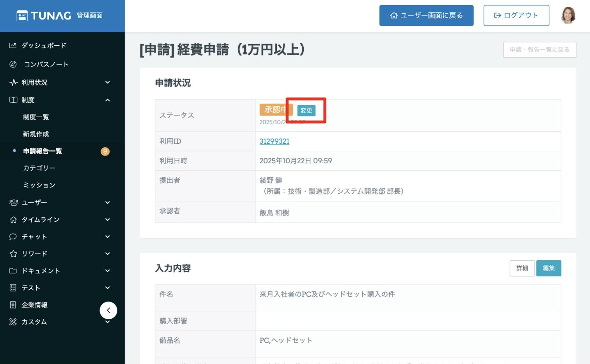Viewport: 590px width, 364px height.
Task: Expand the ユーザー dropdown chevron
Action: [108, 202]
